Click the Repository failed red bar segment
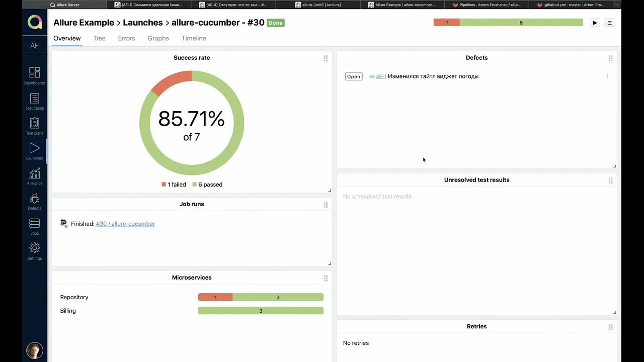The width and height of the screenshot is (644, 362). point(215,297)
